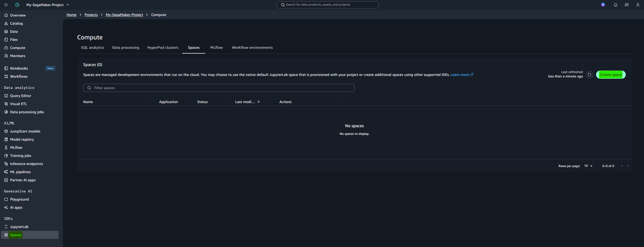Switch to the Data processing tab
644x247 pixels.
click(x=126, y=47)
